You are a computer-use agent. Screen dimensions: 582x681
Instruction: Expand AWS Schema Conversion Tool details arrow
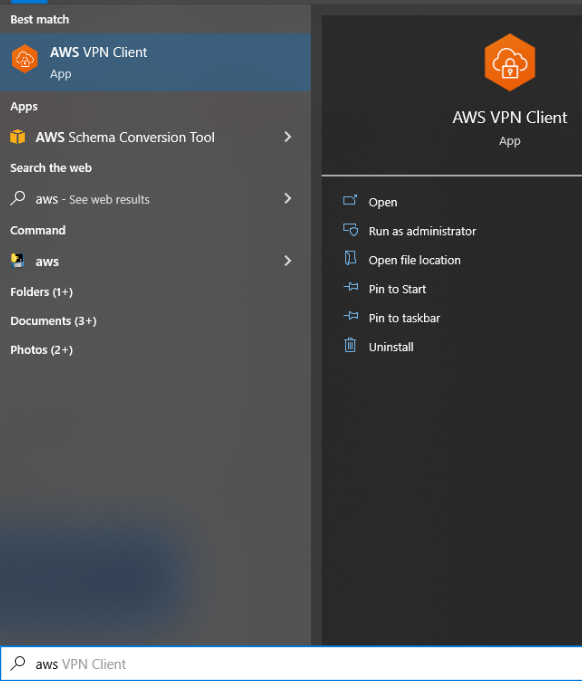[288, 137]
